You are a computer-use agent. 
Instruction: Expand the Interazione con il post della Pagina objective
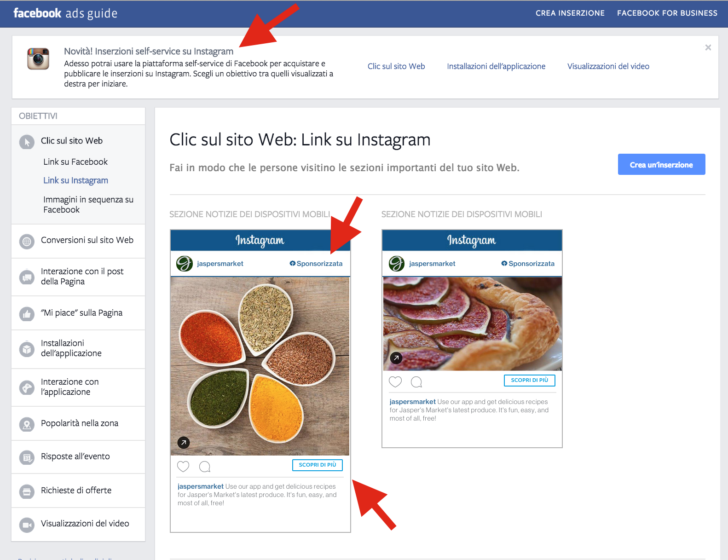pyautogui.click(x=82, y=277)
